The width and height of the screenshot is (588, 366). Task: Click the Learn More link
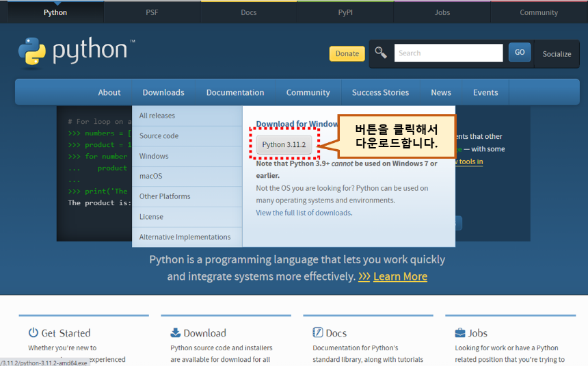click(x=400, y=276)
